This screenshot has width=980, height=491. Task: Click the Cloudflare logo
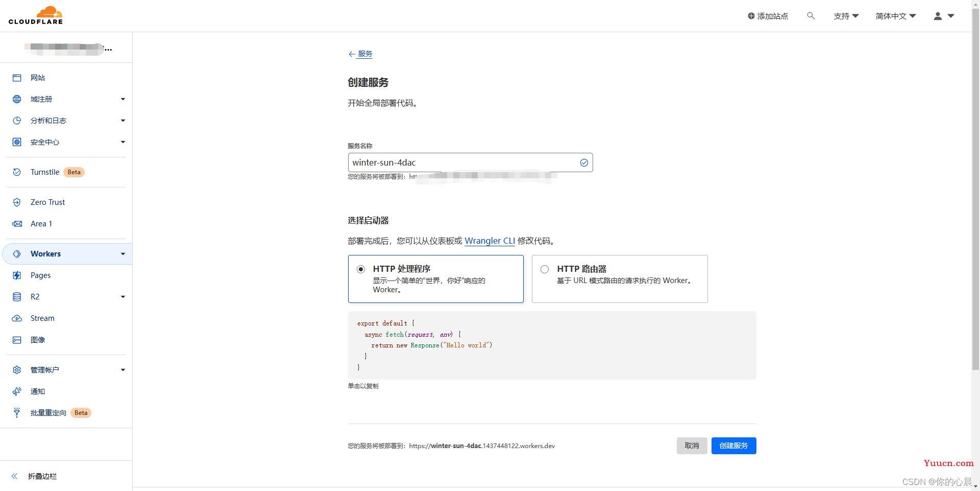pos(36,15)
